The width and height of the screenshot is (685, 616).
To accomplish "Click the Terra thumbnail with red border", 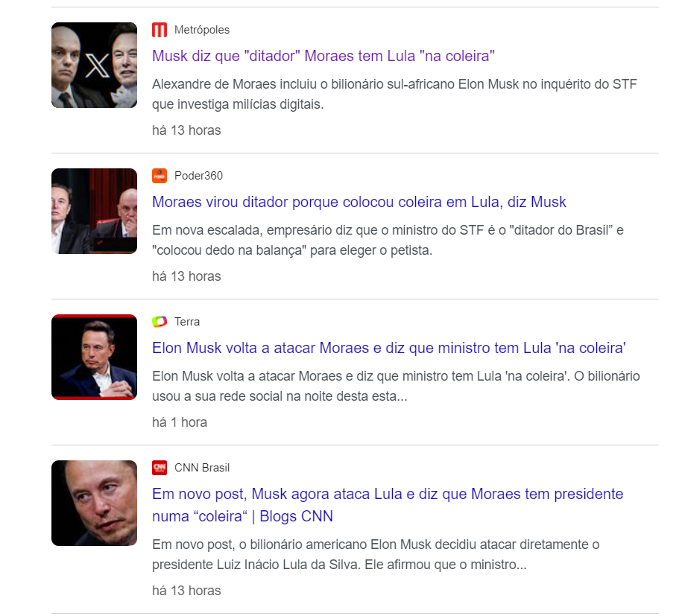I will 95,357.
